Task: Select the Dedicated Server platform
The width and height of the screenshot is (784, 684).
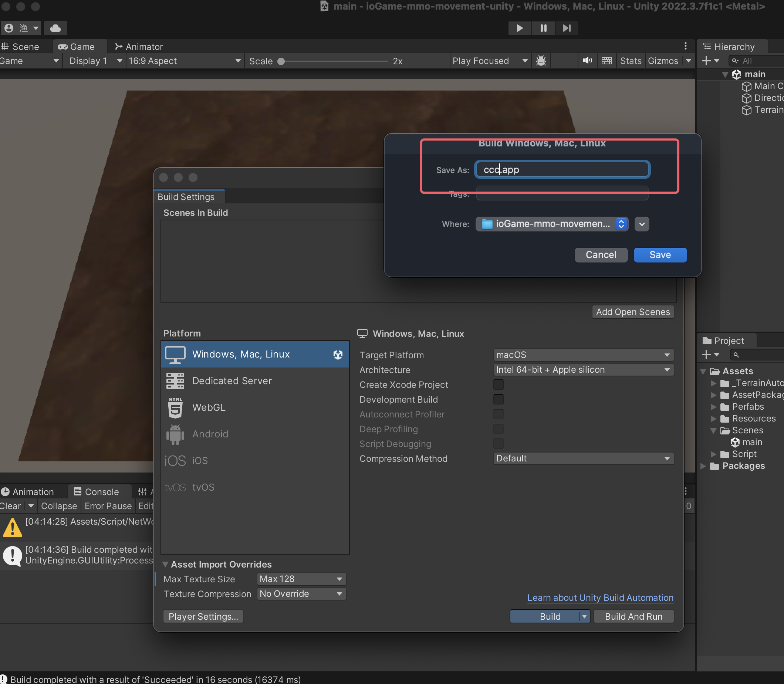Action: 232,380
